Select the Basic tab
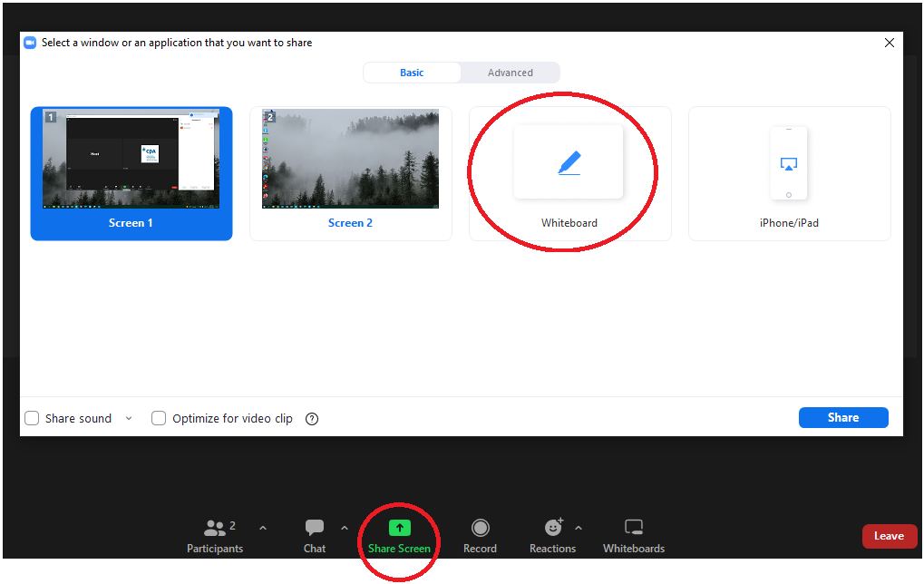924x584 pixels. (x=412, y=73)
